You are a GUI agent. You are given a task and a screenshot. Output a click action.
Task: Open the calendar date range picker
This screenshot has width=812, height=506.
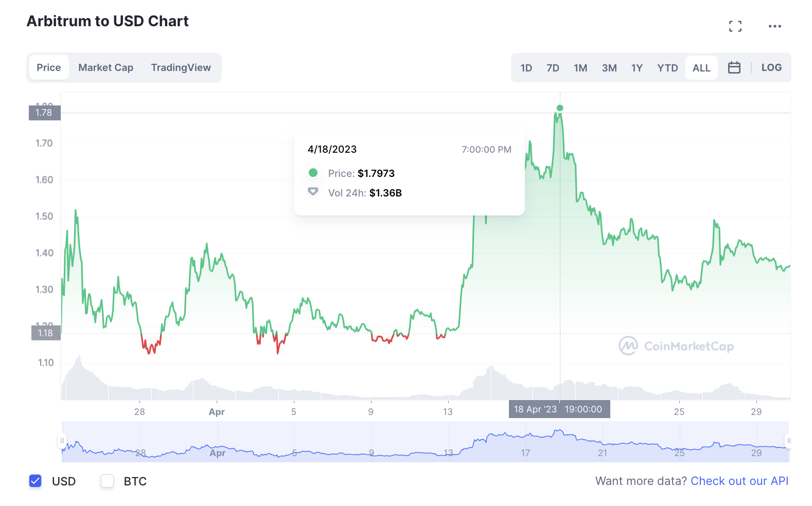(x=734, y=67)
